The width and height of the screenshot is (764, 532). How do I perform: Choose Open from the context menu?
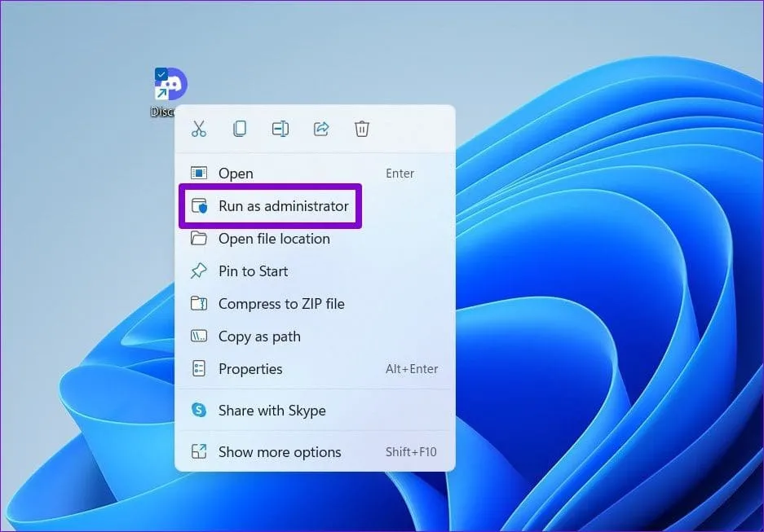tap(236, 174)
